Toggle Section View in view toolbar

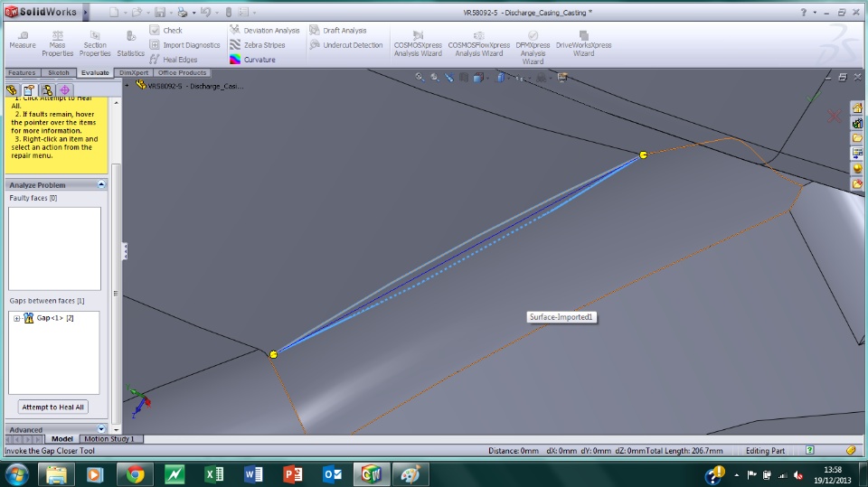(x=464, y=78)
